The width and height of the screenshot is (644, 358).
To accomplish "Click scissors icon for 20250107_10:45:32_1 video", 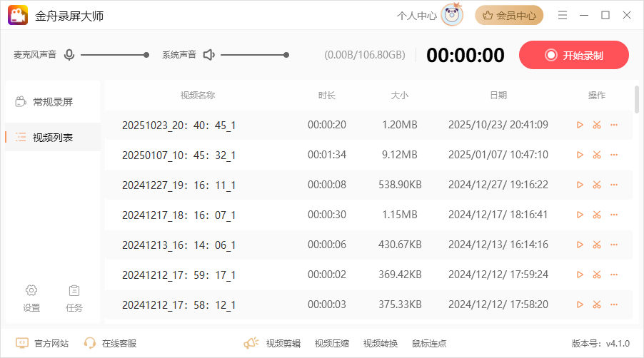I will pos(597,155).
